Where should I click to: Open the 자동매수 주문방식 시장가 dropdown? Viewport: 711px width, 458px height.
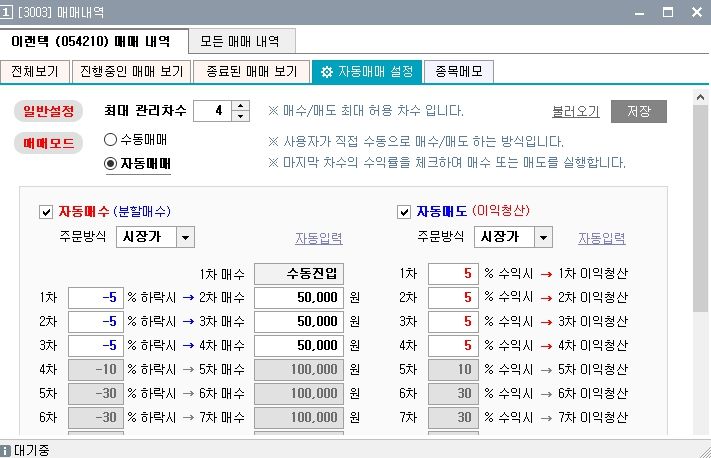pyautogui.click(x=186, y=237)
